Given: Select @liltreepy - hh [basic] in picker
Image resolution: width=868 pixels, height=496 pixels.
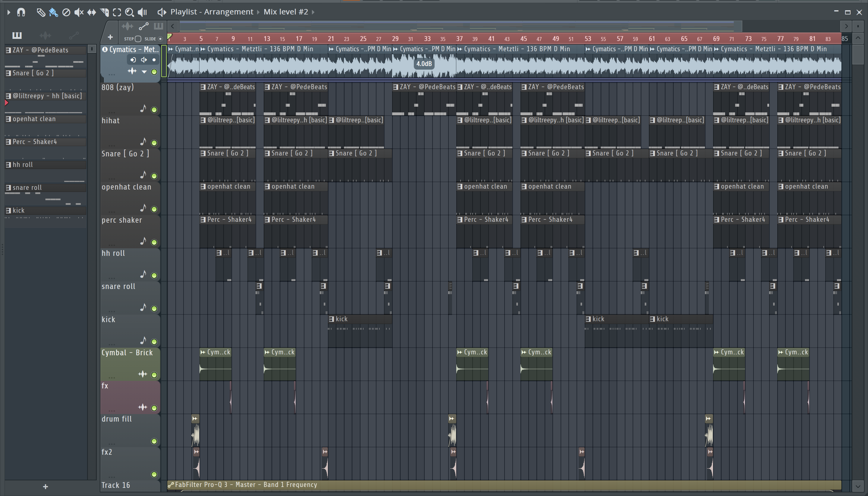Looking at the screenshot, I should [x=45, y=96].
